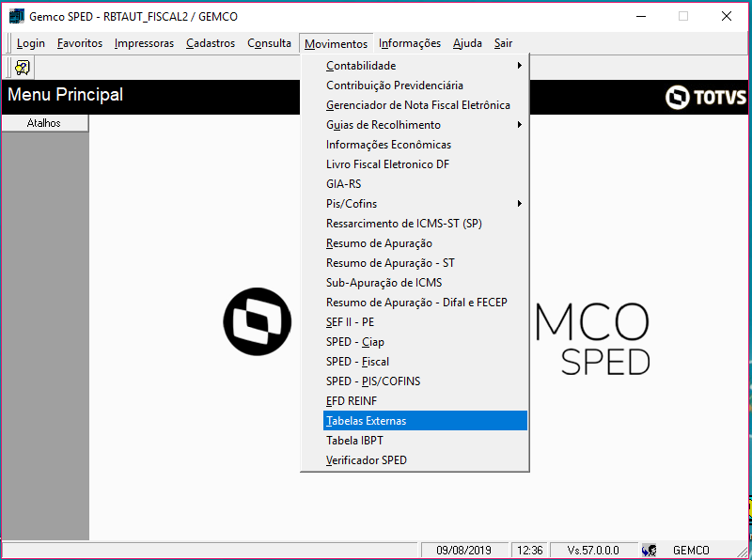Open Livro Fiscal Eletronico DF
The height and width of the screenshot is (560, 752).
[x=425, y=164]
